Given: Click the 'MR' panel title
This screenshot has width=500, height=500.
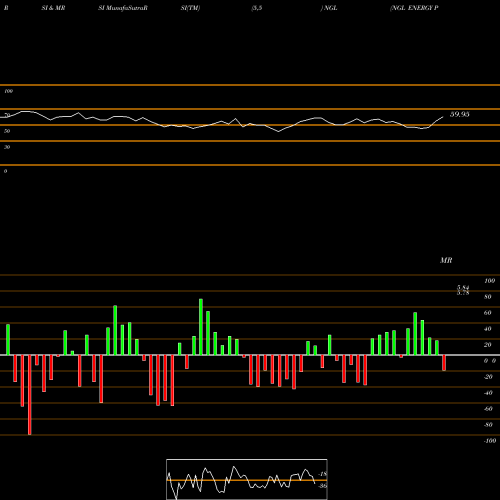Looking at the screenshot, I should coord(446,260).
